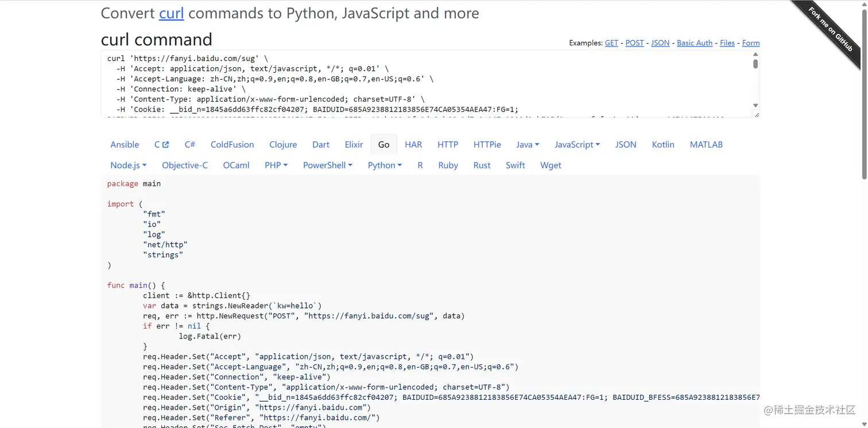Load the Basic Auth example
868x428 pixels.
[x=695, y=43]
